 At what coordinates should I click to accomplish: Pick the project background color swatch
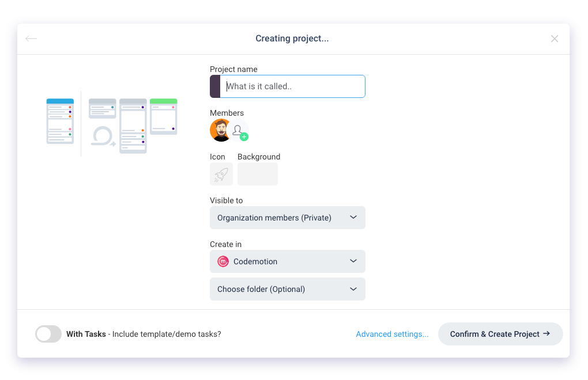[258, 174]
